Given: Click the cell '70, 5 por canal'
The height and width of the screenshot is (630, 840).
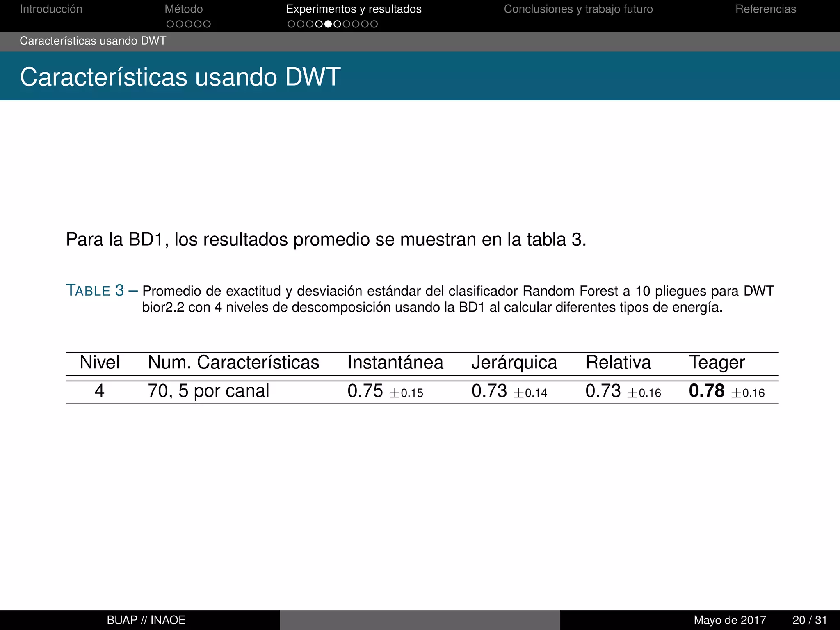Looking at the screenshot, I should pos(208,391).
